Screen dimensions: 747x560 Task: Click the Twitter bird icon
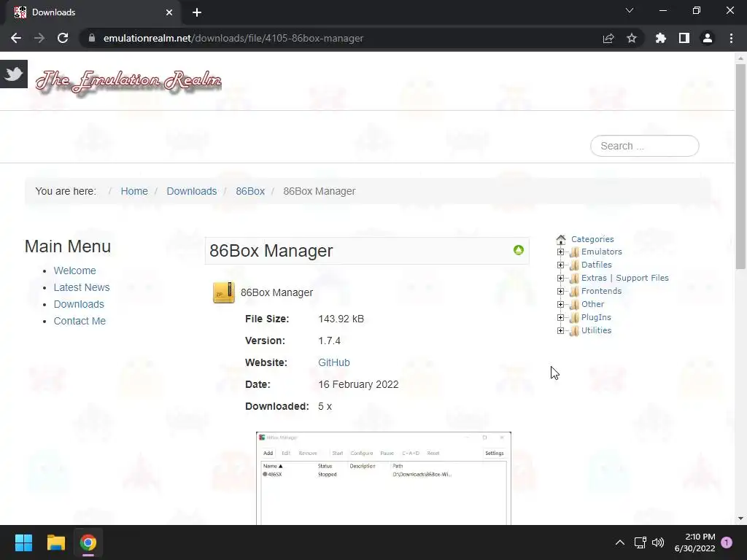(14, 74)
